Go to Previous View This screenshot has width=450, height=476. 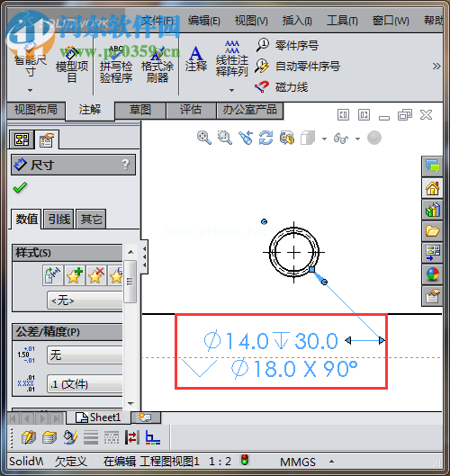pos(246,138)
